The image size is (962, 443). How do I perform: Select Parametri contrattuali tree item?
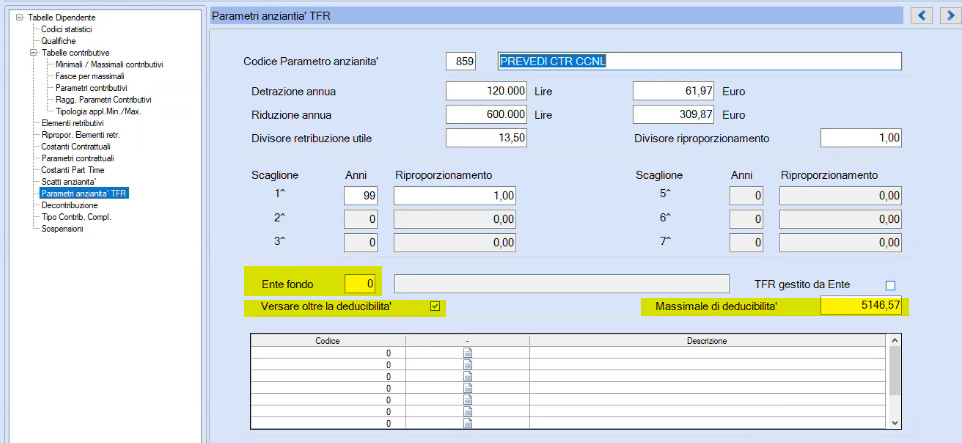(x=77, y=158)
